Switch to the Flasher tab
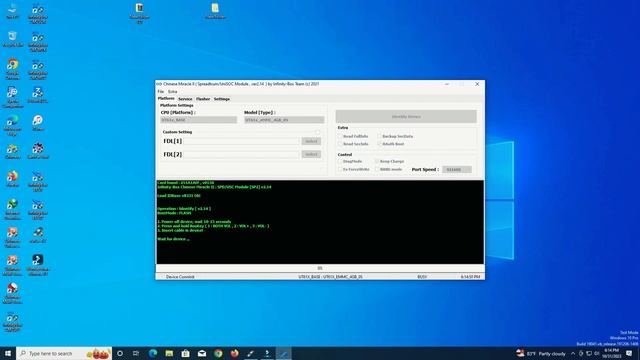 (203, 99)
